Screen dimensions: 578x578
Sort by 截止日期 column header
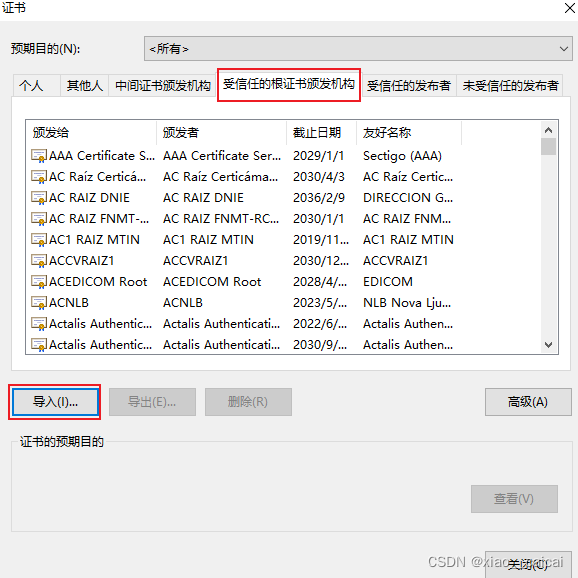pyautogui.click(x=321, y=133)
